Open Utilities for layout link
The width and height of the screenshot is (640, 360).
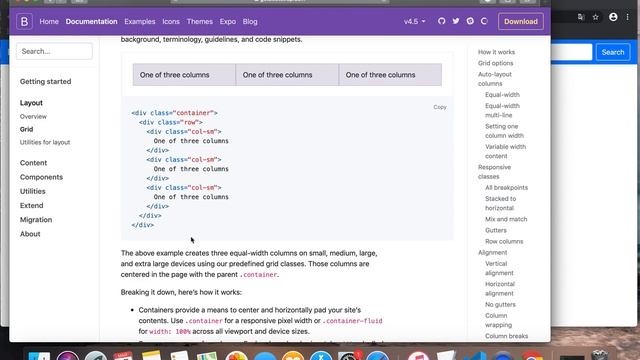[45, 142]
